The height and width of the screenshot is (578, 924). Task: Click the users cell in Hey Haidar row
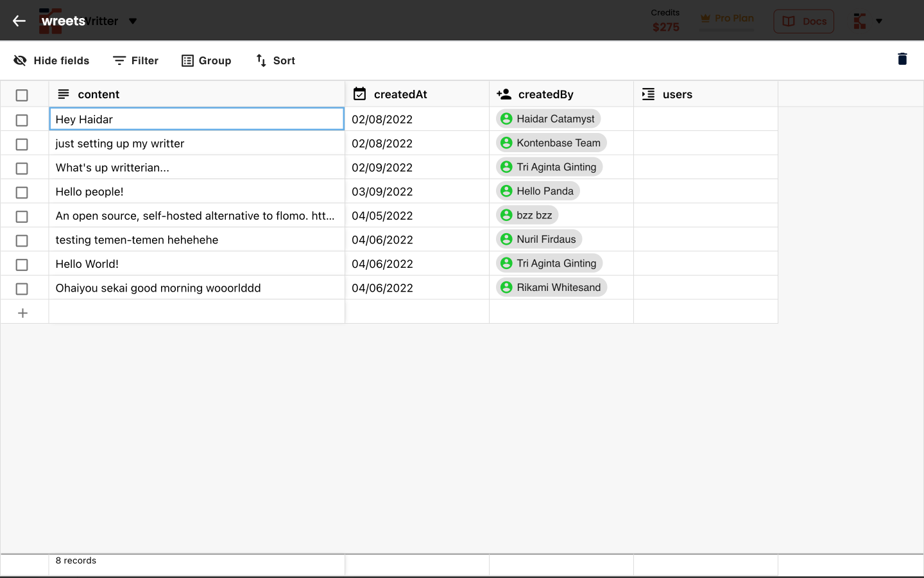706,119
